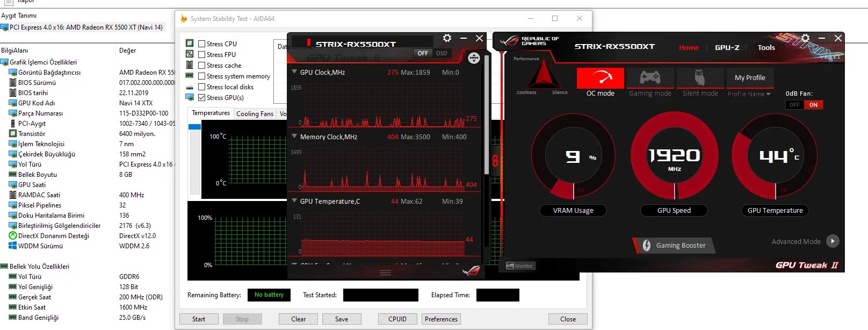Click the Start button in AIDA64
This screenshot has height=330, width=868.
199,319
